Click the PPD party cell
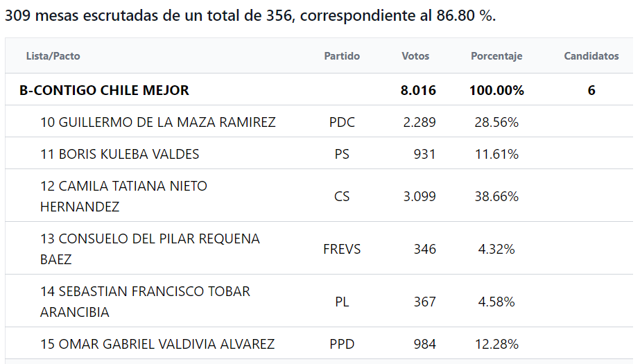 click(x=342, y=344)
